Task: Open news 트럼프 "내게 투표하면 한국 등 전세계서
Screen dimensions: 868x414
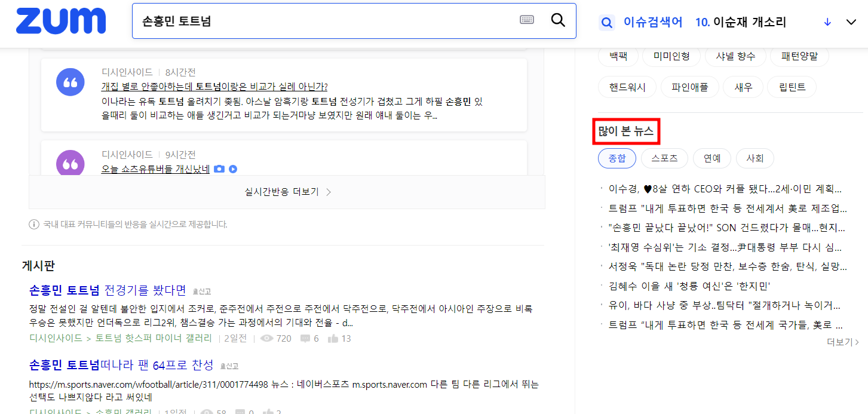Action: (x=727, y=208)
